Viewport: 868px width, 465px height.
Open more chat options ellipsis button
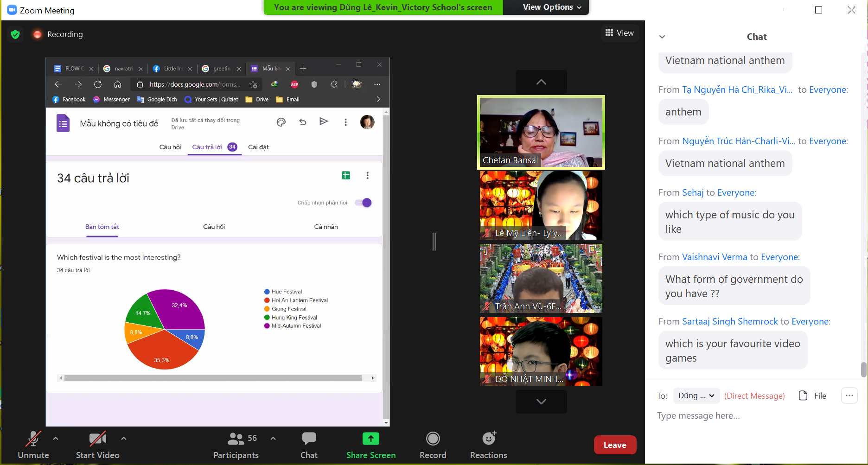tap(849, 395)
